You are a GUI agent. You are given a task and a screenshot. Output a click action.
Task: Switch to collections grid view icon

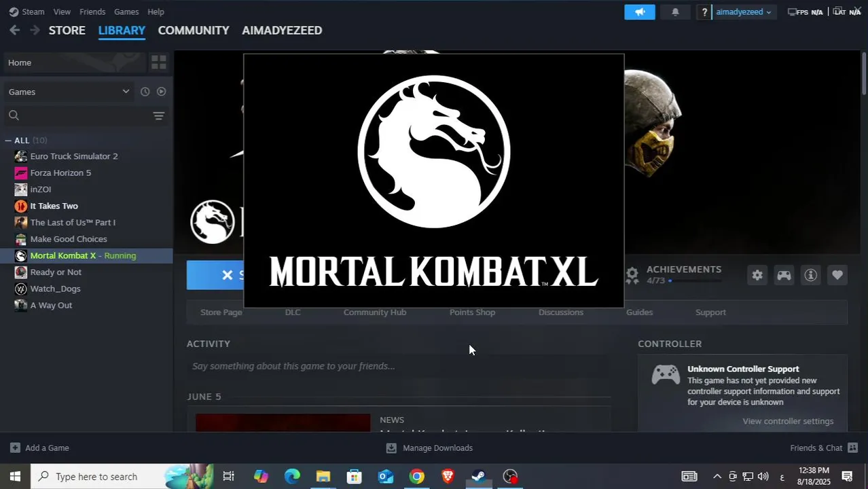tap(159, 62)
